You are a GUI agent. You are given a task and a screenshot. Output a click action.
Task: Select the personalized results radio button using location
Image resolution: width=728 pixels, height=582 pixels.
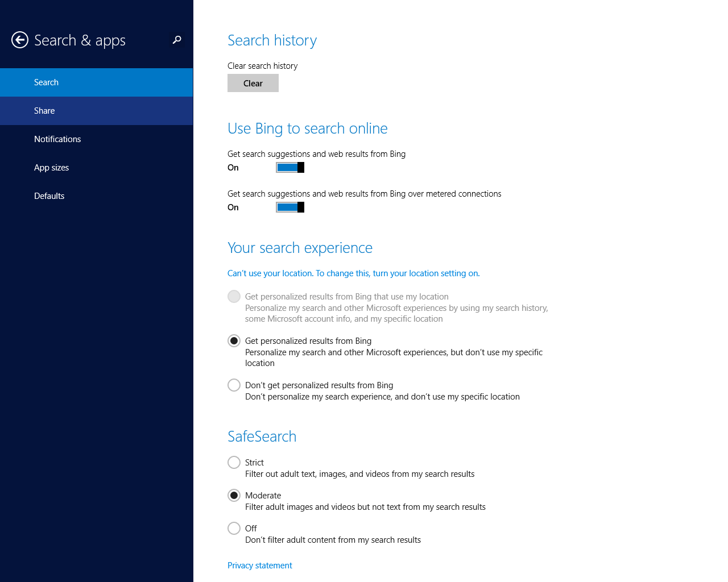[x=234, y=296]
